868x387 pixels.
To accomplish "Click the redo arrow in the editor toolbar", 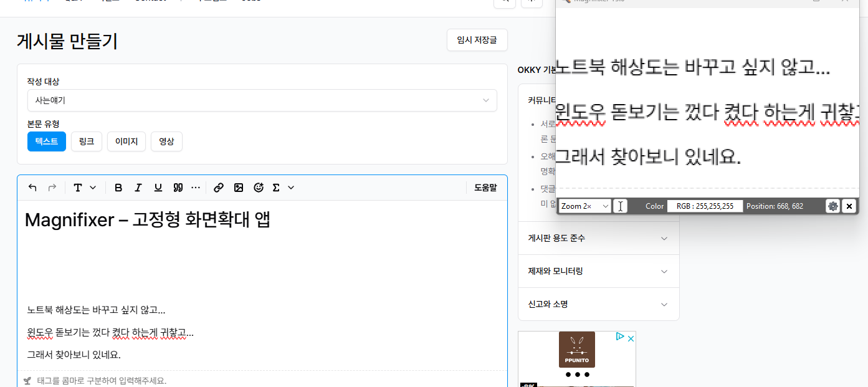I will [x=52, y=188].
